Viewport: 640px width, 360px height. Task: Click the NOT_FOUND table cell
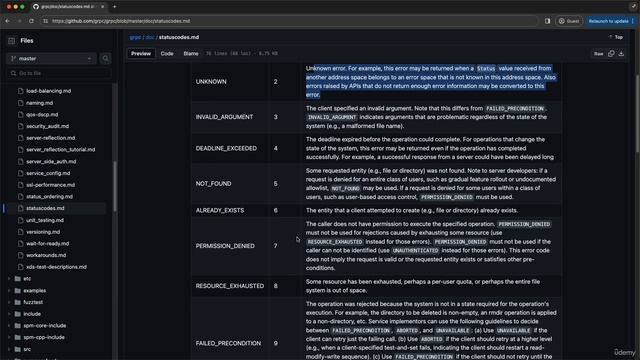pos(213,184)
